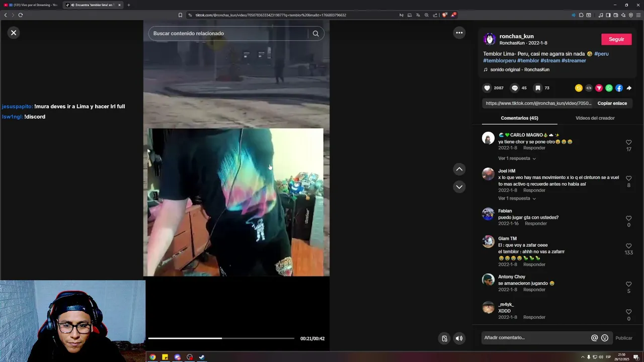Like Antony Choy's comment

point(628,284)
